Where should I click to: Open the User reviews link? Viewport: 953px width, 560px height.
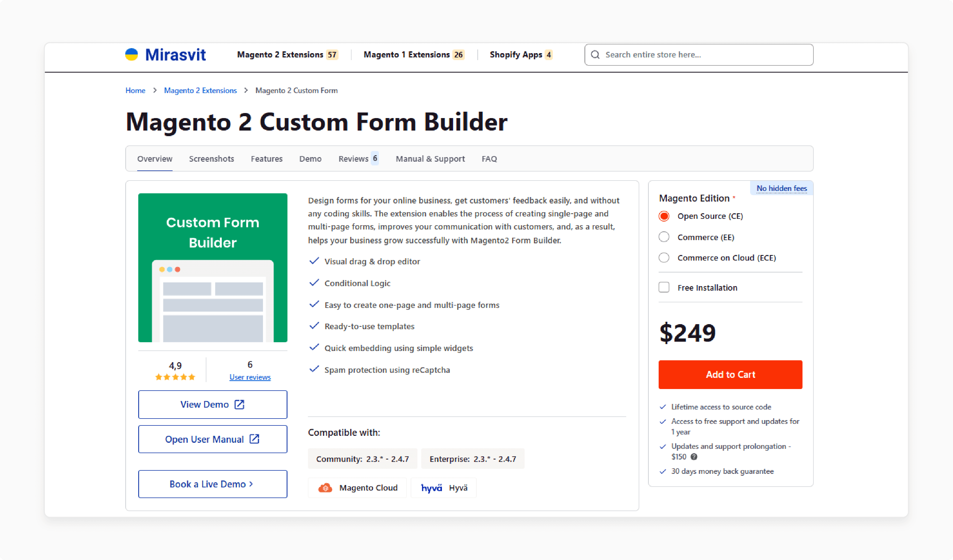pyautogui.click(x=250, y=377)
